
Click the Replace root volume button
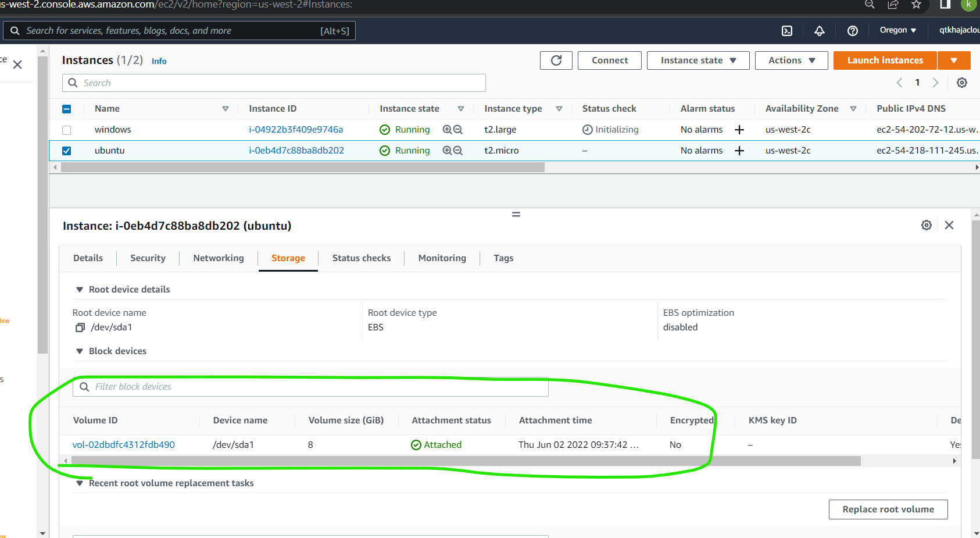pyautogui.click(x=888, y=510)
